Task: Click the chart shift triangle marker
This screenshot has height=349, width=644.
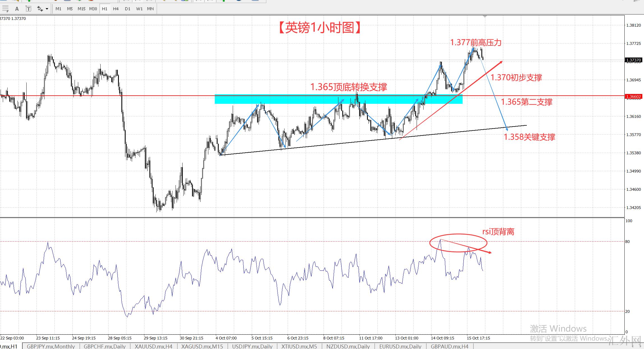Action: [485, 17]
